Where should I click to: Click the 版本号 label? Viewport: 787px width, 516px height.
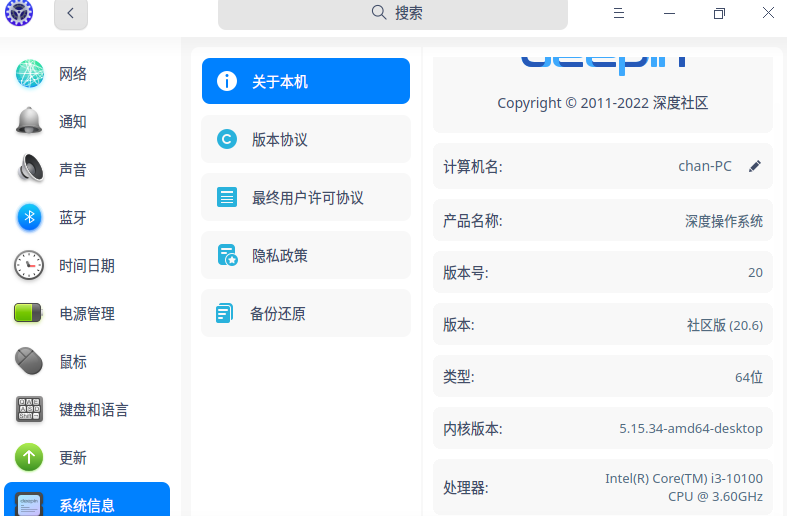point(465,273)
